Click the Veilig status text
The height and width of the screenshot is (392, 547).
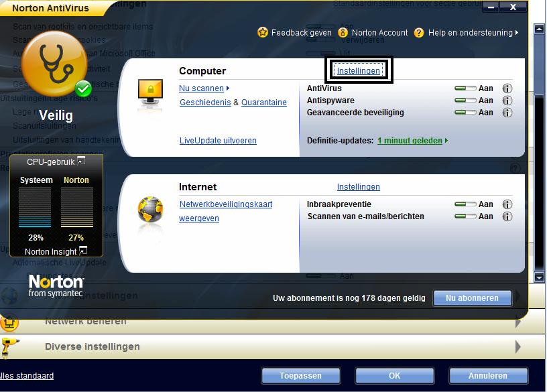[x=56, y=115]
